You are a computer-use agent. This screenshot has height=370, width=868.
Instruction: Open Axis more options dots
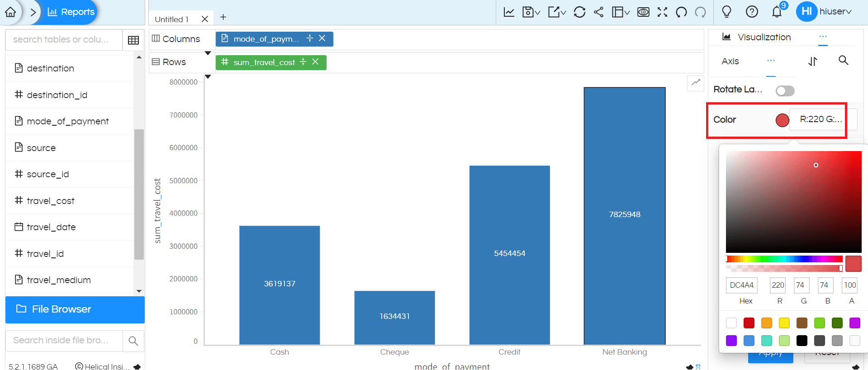click(771, 61)
